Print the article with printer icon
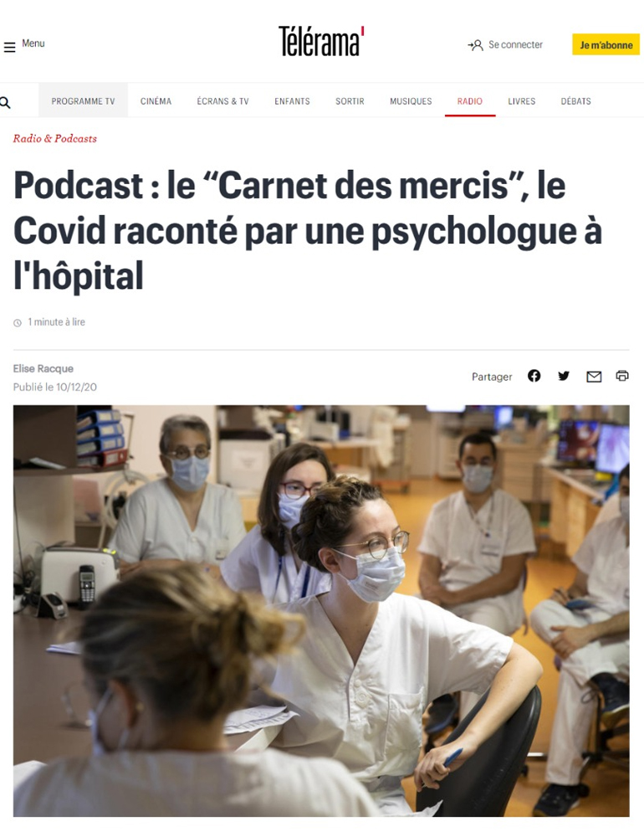This screenshot has width=644, height=837. coord(622,376)
